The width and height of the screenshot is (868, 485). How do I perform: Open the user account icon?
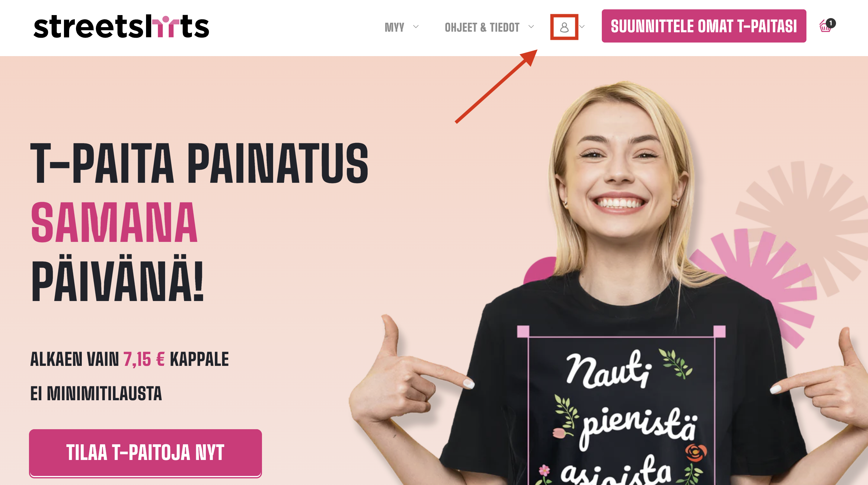point(564,27)
